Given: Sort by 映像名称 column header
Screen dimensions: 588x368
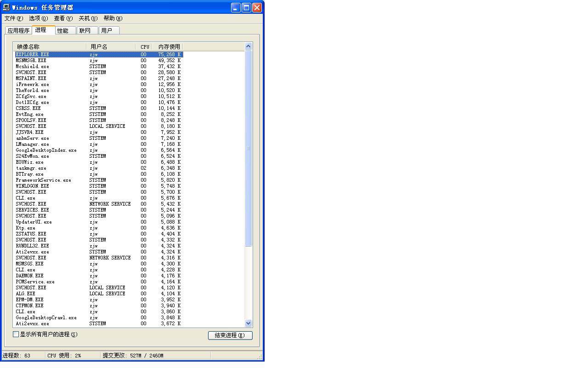Looking at the screenshot, I should pos(50,47).
